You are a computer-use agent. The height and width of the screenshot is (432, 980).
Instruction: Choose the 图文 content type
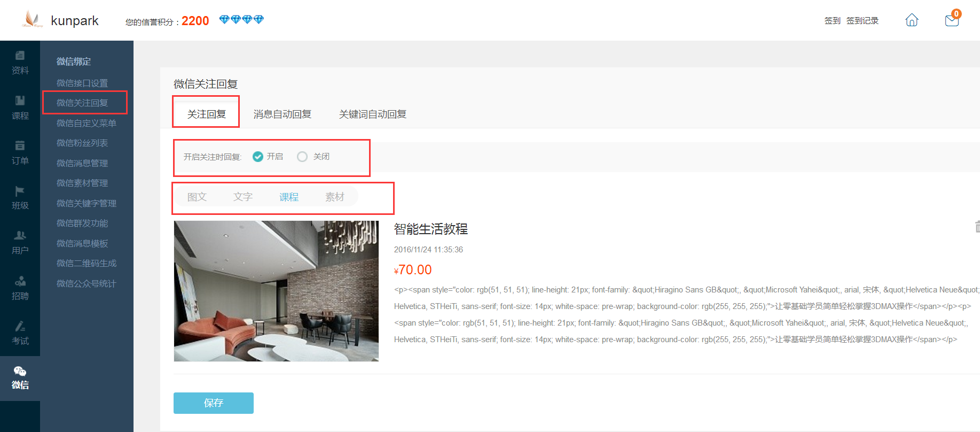tap(197, 197)
